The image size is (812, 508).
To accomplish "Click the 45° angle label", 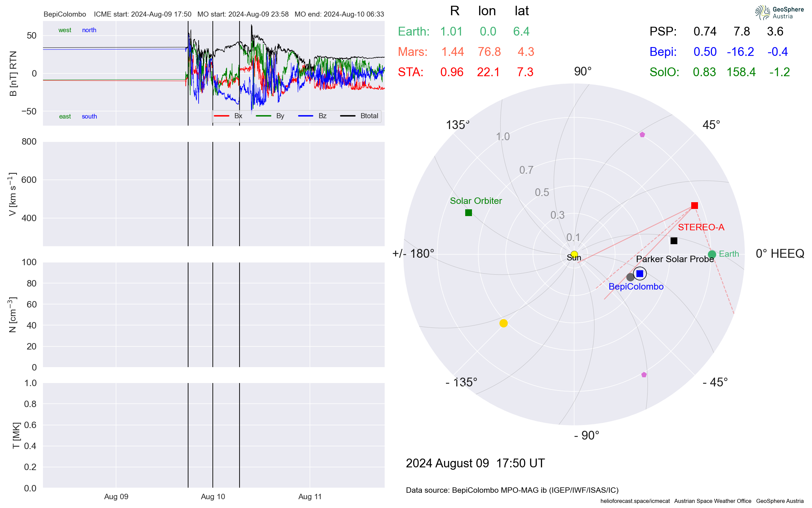I will [x=711, y=125].
